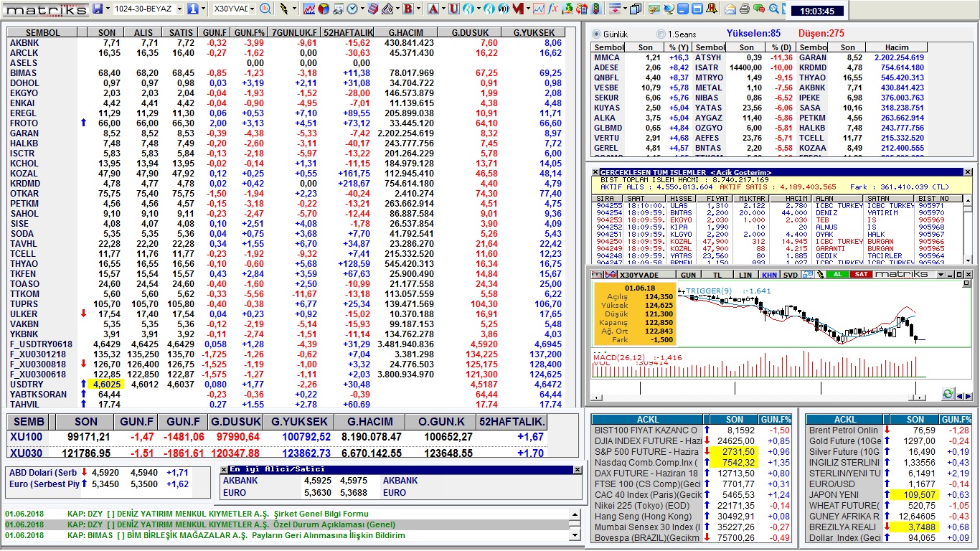This screenshot has height=551, width=980.
Task: Click the Hacim column header in top-right panel
Action: pos(896,47)
